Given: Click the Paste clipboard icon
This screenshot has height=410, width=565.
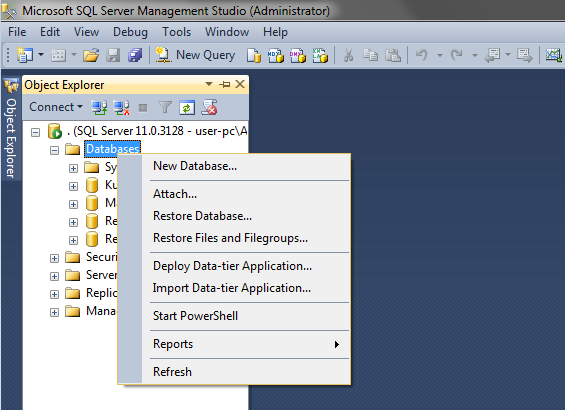Looking at the screenshot, I should coord(393,55).
